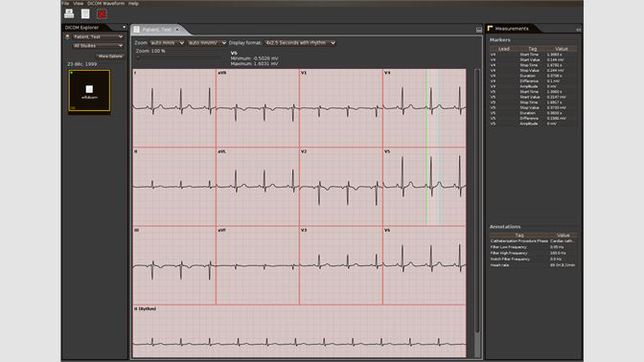Open the Patient Test dropdown
Viewport: 644px width, 362px height.
pos(98,36)
